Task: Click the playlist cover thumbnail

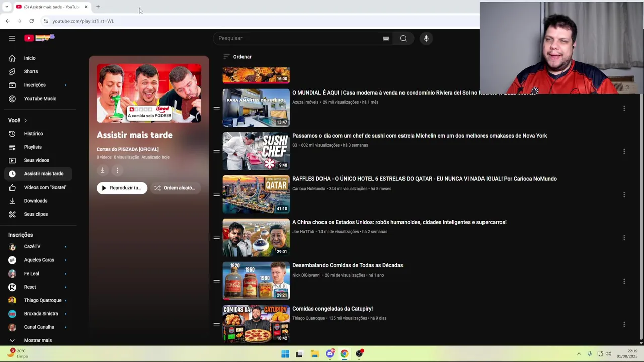Action: (149, 94)
